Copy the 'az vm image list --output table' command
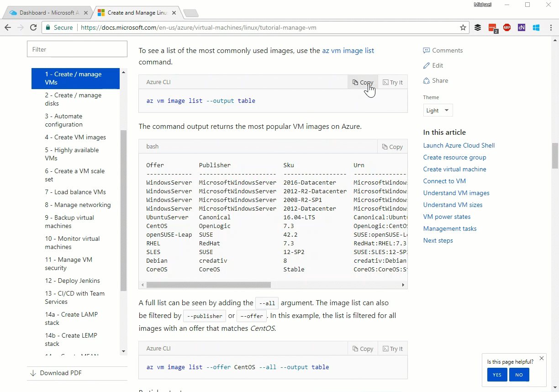Screen dimensions: 559x392 click(x=363, y=82)
